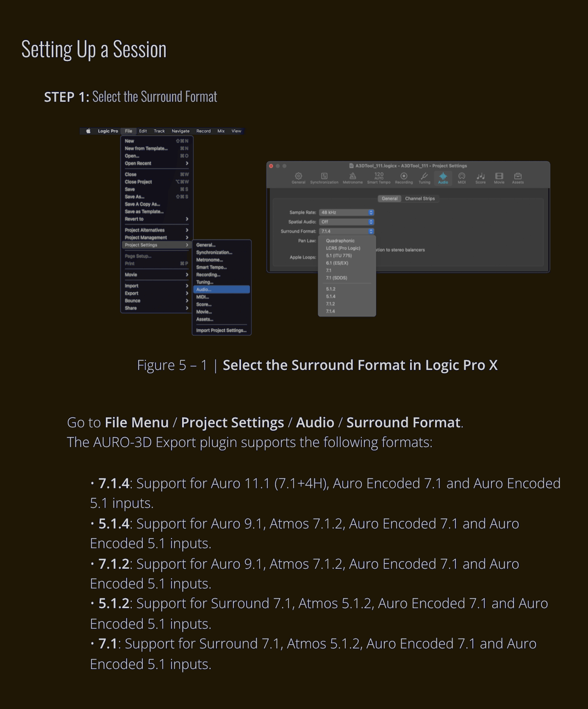The width and height of the screenshot is (588, 709).
Task: Open the Surround Format 7.1.4 dropdown
Action: coord(347,231)
